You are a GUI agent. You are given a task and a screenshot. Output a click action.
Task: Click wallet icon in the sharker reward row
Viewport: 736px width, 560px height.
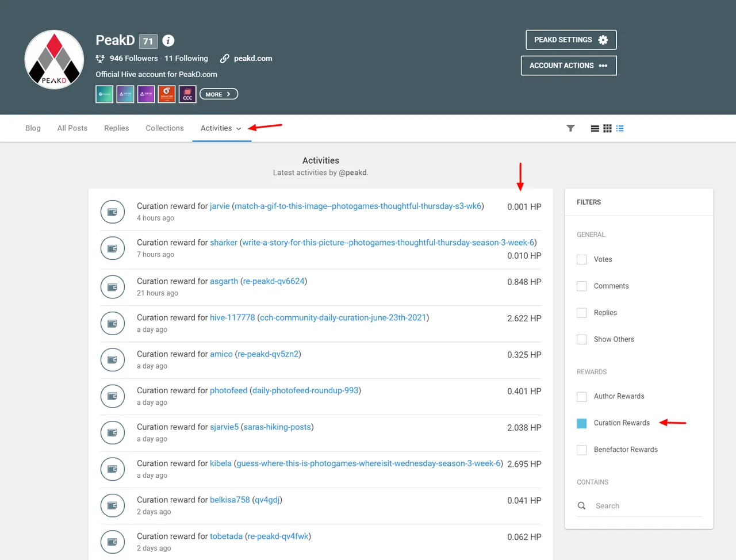[x=113, y=248]
